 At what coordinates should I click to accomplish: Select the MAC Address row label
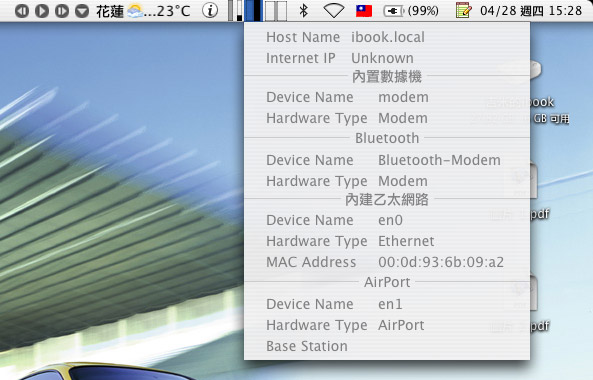click(x=311, y=262)
